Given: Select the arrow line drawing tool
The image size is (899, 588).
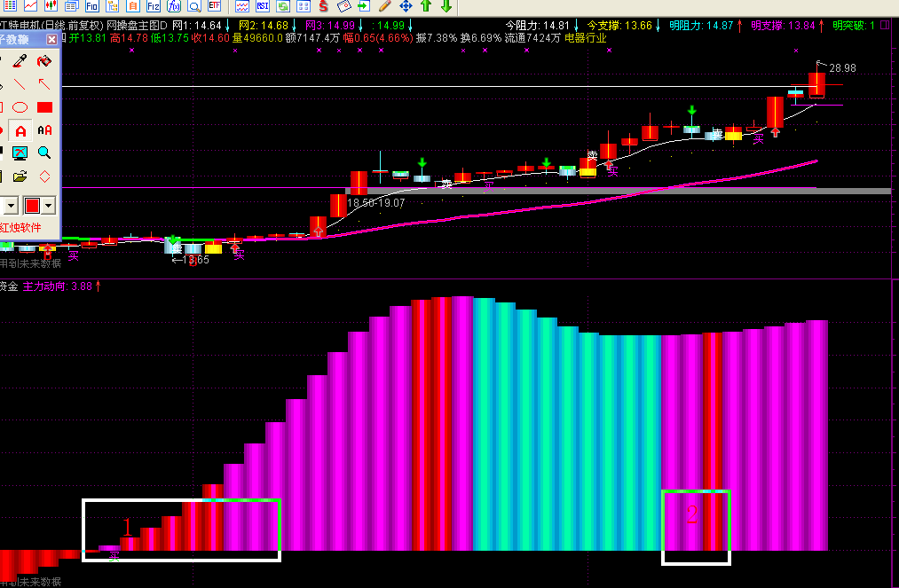Looking at the screenshot, I should coord(44,84).
